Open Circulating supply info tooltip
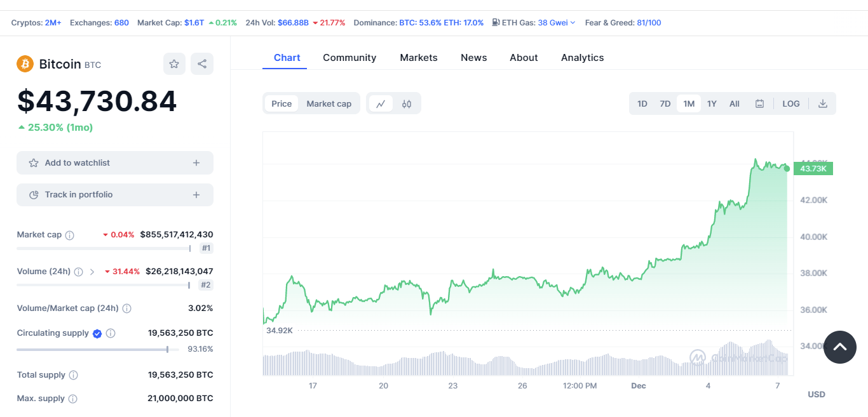This screenshot has width=868, height=417. click(x=111, y=333)
